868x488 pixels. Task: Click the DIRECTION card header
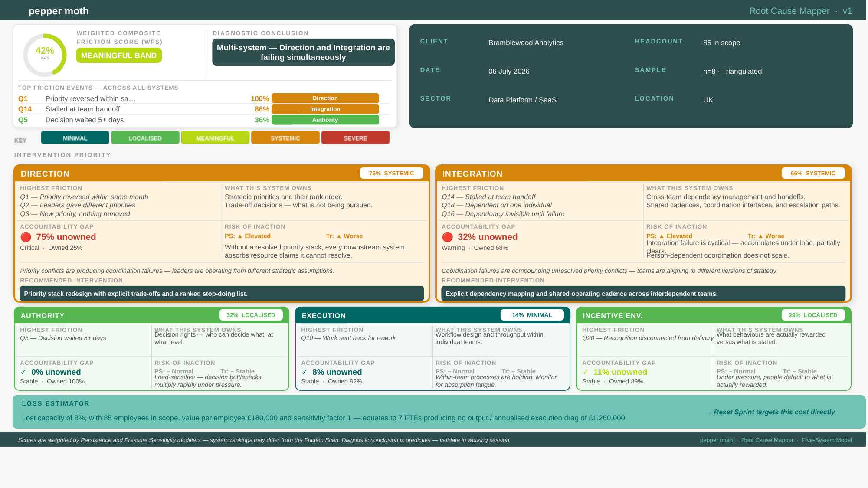click(x=222, y=174)
